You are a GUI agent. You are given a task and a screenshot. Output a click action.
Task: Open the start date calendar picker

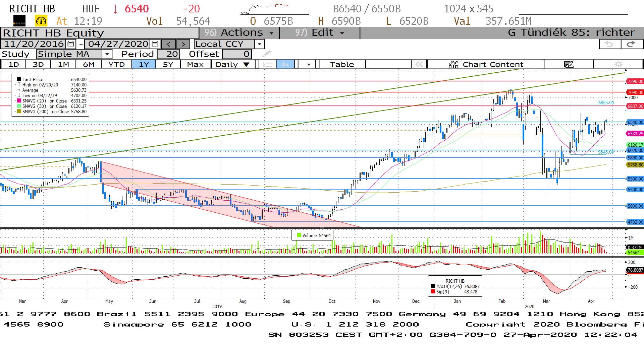pos(71,44)
